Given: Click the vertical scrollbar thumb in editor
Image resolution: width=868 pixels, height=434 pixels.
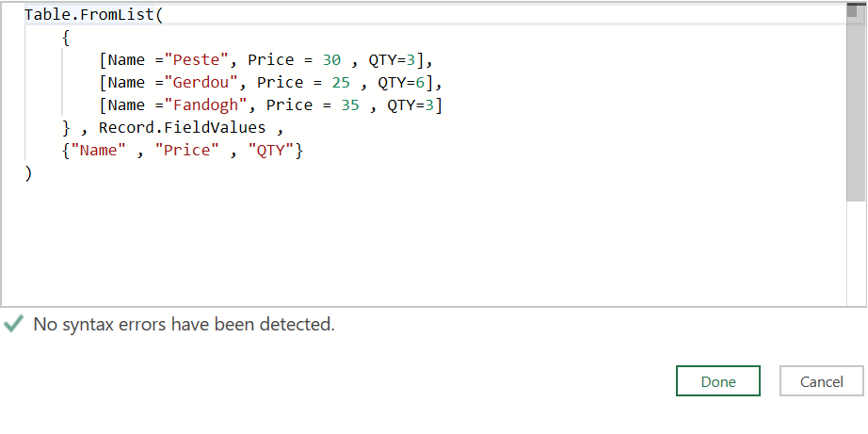Looking at the screenshot, I should [x=857, y=103].
